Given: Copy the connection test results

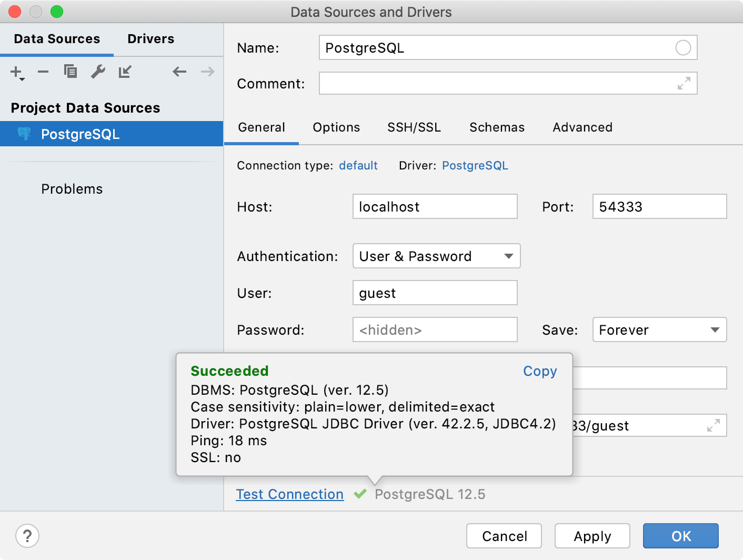Looking at the screenshot, I should (540, 371).
